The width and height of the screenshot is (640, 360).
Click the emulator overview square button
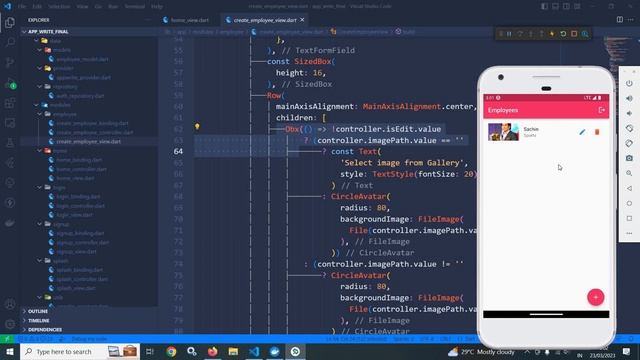629,218
